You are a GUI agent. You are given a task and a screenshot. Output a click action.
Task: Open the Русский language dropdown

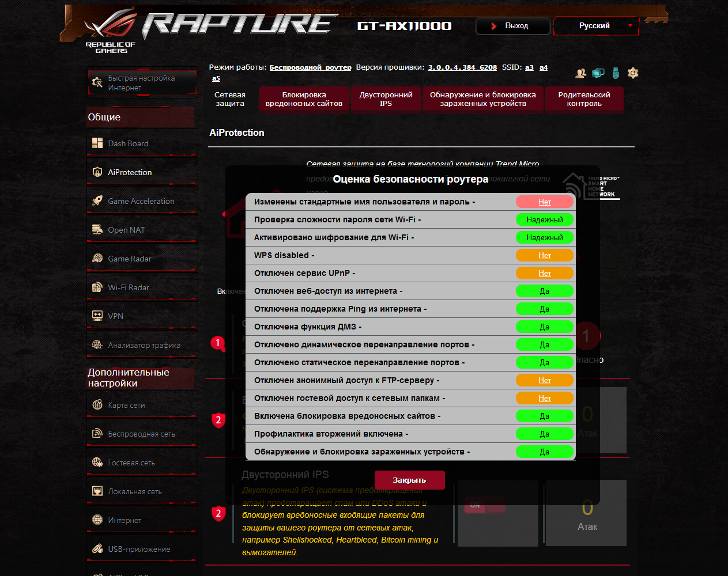point(596,26)
